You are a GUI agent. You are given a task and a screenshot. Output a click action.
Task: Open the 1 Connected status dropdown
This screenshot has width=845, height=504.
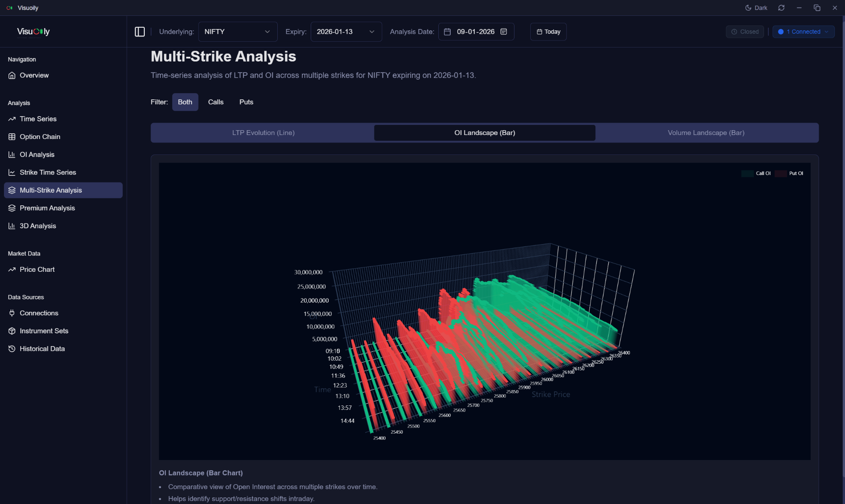(803, 31)
